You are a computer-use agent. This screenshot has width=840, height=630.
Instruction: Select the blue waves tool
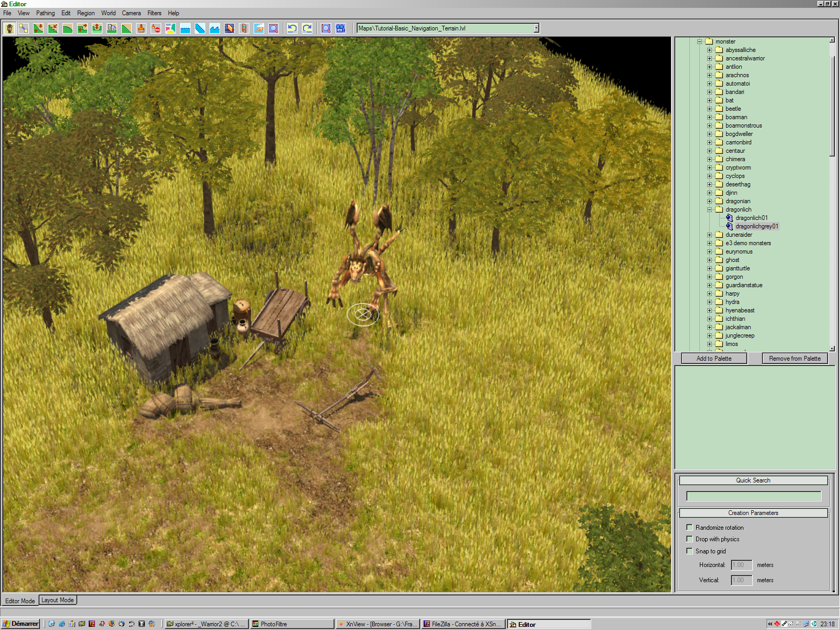pyautogui.click(x=215, y=28)
